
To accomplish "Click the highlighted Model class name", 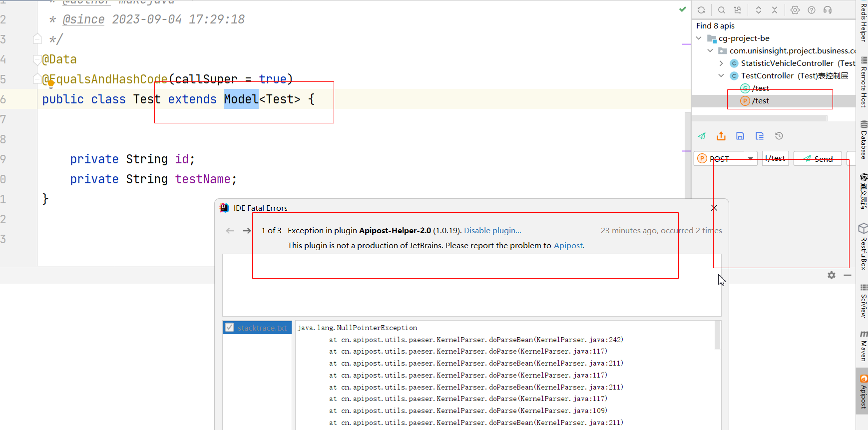I will 241,99.
